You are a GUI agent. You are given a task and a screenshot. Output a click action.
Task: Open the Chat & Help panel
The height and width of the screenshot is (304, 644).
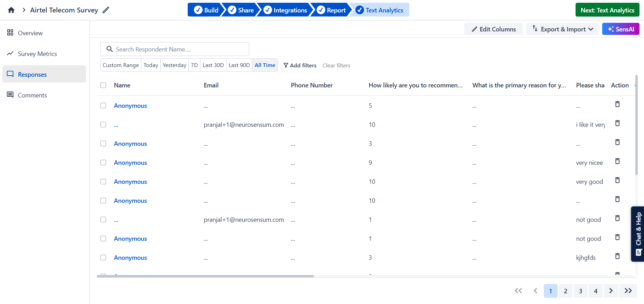pyautogui.click(x=638, y=234)
